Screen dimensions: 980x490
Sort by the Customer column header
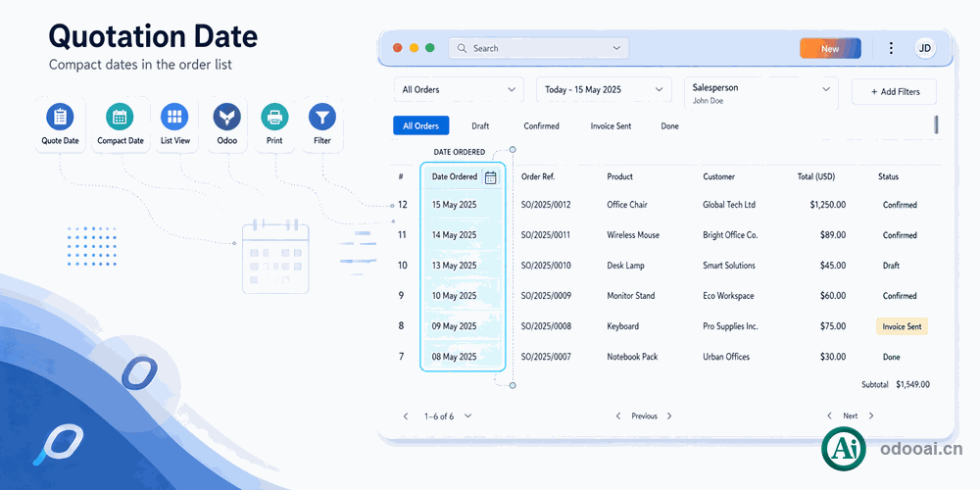[718, 176]
